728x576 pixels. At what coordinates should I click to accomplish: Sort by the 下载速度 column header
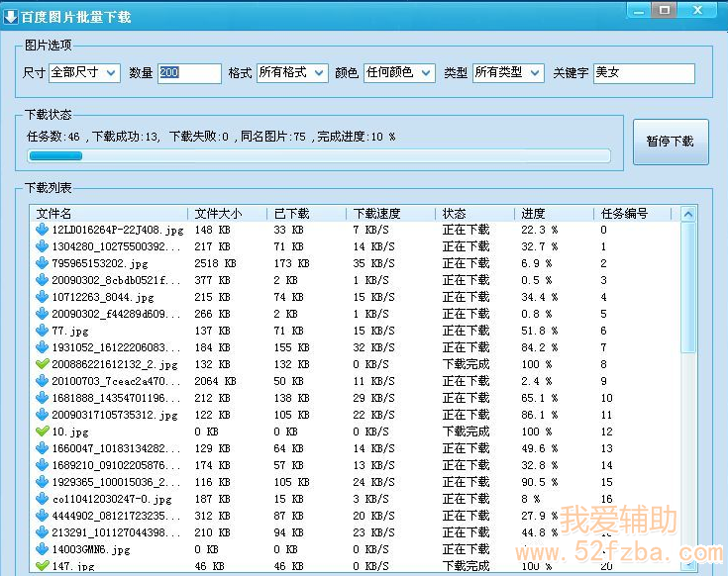(390, 214)
